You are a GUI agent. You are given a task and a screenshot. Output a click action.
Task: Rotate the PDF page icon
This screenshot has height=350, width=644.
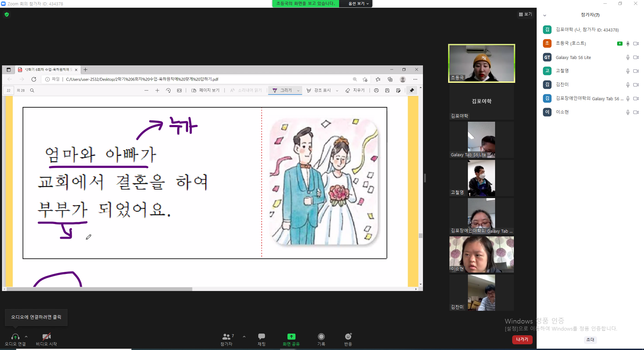(168, 91)
